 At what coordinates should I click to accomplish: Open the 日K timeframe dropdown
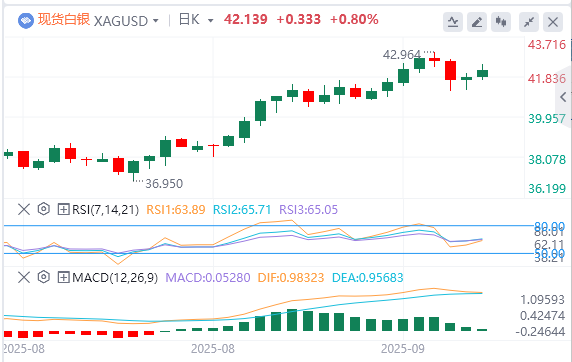(x=210, y=21)
